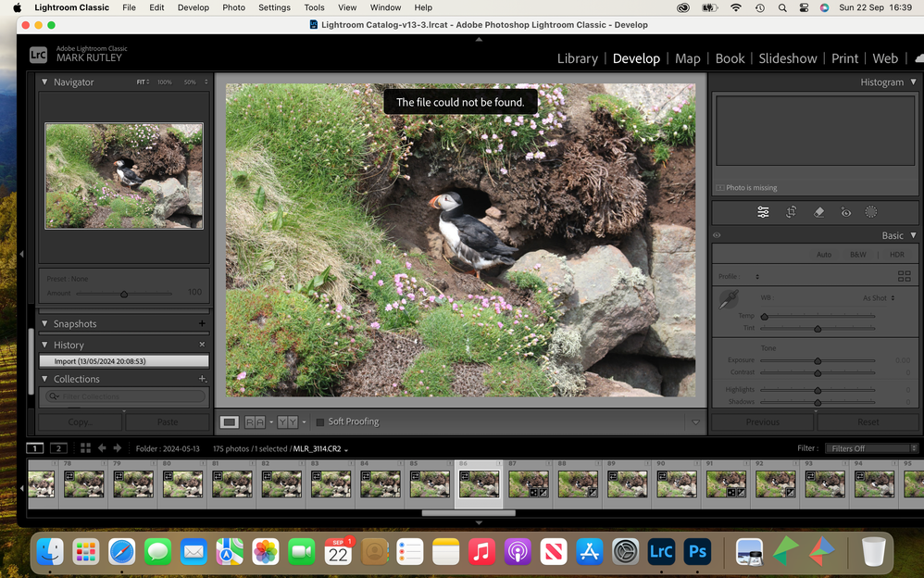Switch to Grid view in filmstrip bar
This screenshot has height=578, width=924.
[x=85, y=448]
